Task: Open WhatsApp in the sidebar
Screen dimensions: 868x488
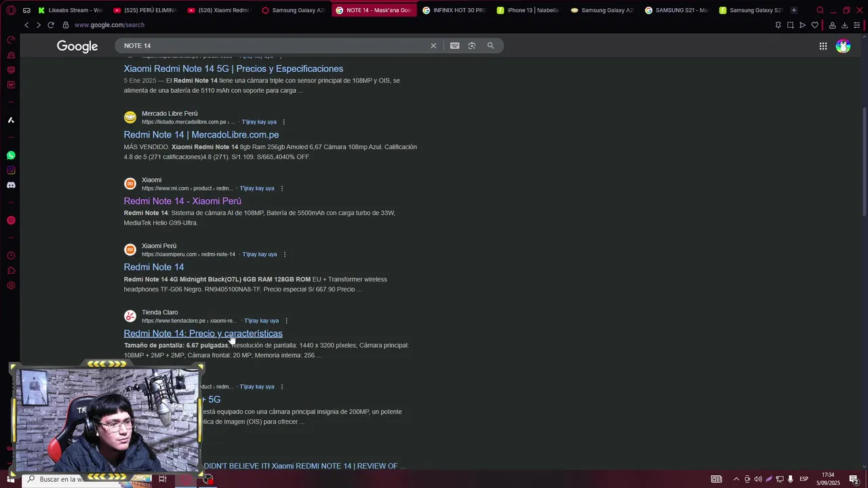Action: [11, 155]
